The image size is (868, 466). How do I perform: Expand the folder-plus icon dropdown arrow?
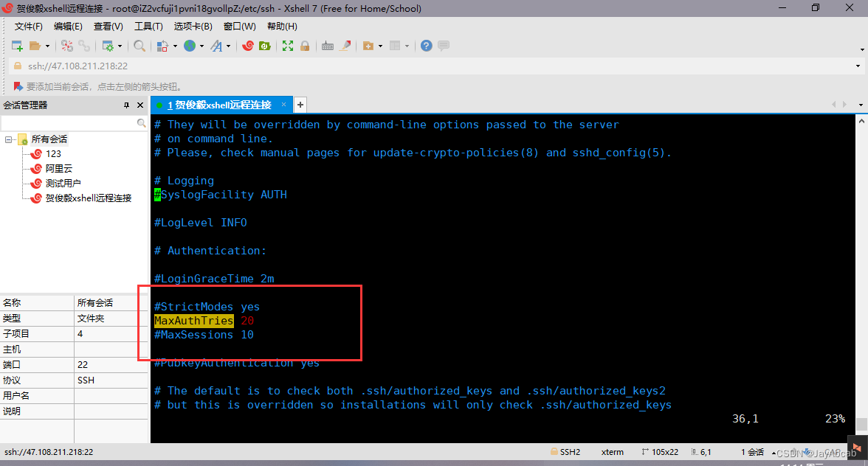380,46
